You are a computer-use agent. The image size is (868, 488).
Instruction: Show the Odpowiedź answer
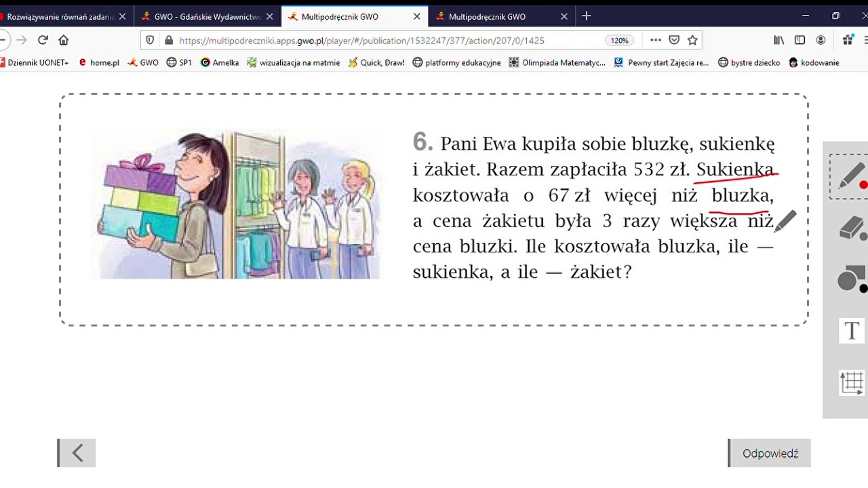click(x=770, y=453)
